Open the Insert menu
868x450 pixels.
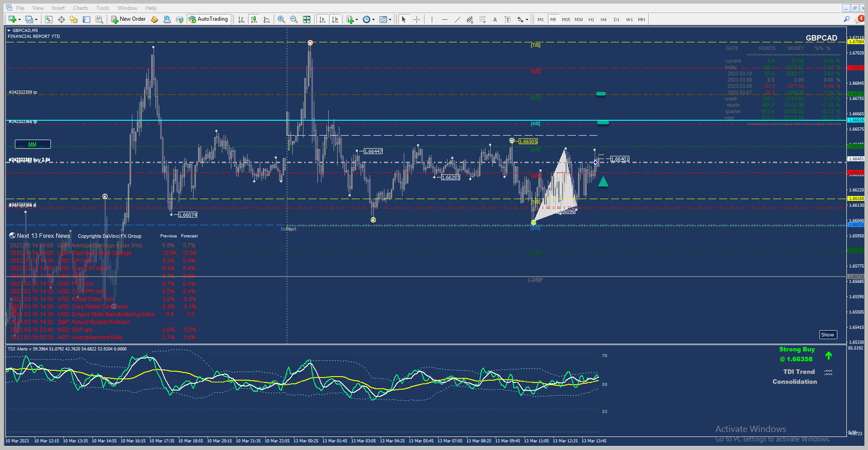(58, 8)
